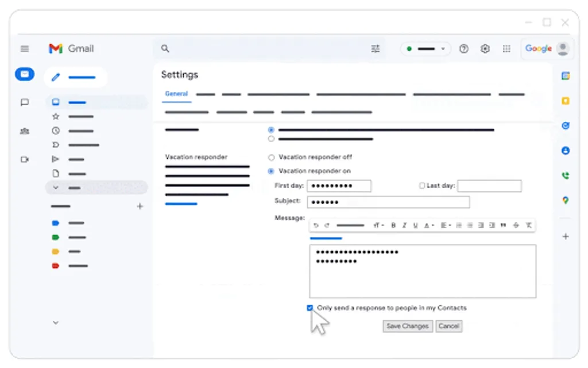The image size is (588, 368).
Task: Click the Cancel button
Action: tap(449, 326)
